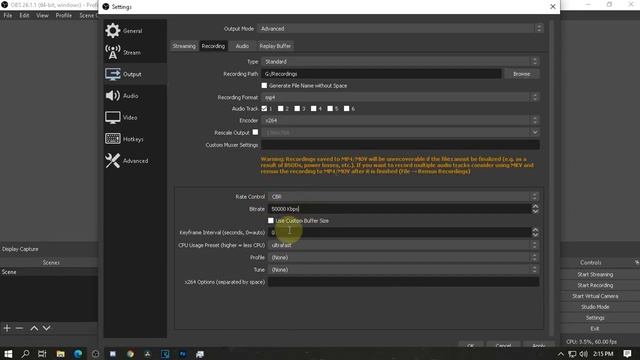Toggle audio track 1 checkbox
This screenshot has height=360, width=640.
264,109
